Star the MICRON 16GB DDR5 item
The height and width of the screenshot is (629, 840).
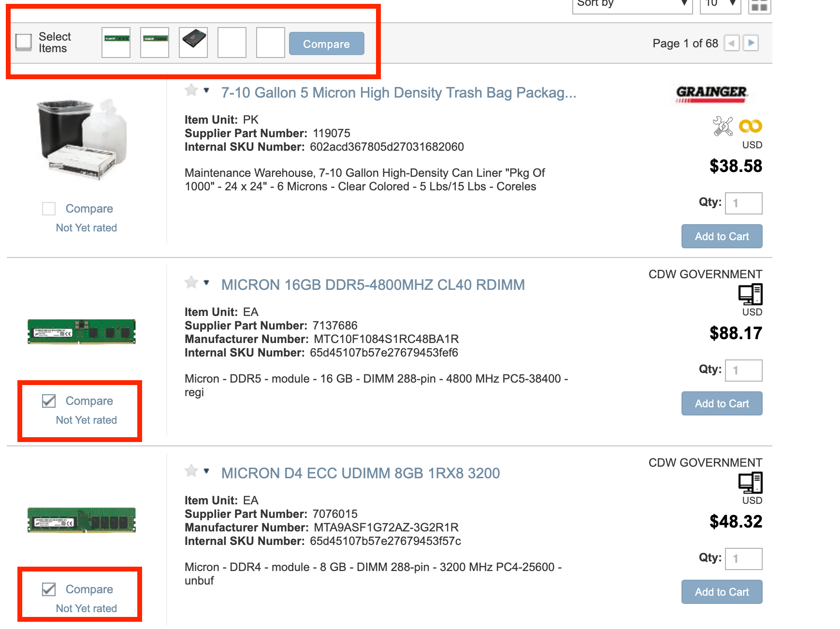[x=191, y=283]
